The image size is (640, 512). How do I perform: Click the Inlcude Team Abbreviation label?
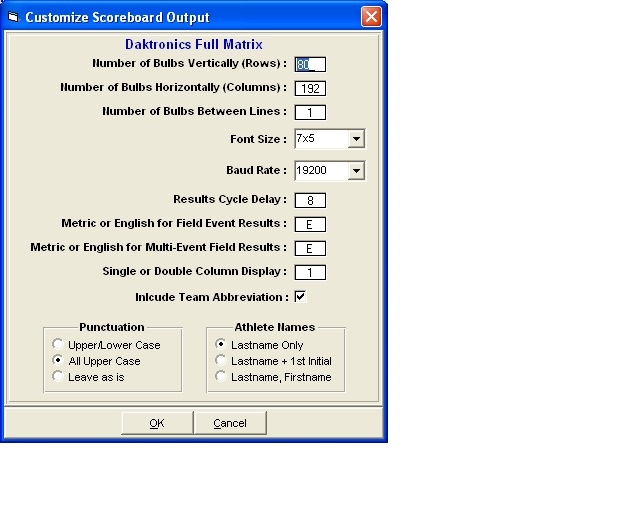click(212, 297)
